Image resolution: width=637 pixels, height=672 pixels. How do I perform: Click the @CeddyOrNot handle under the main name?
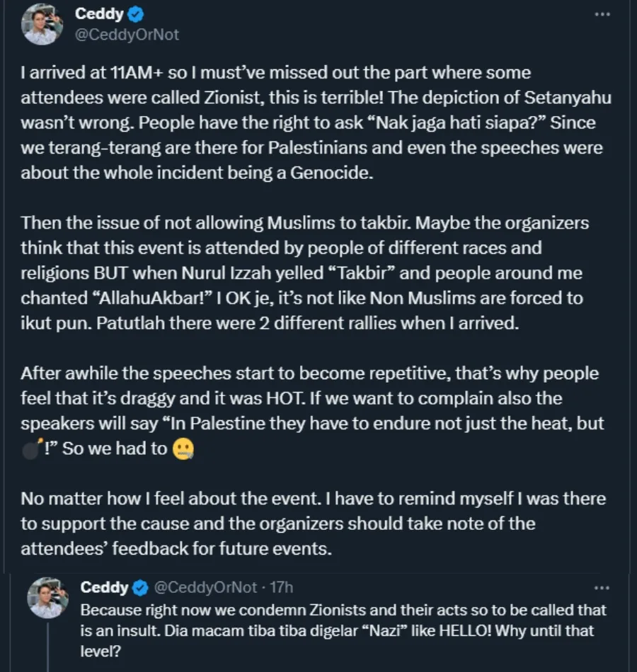click(127, 33)
